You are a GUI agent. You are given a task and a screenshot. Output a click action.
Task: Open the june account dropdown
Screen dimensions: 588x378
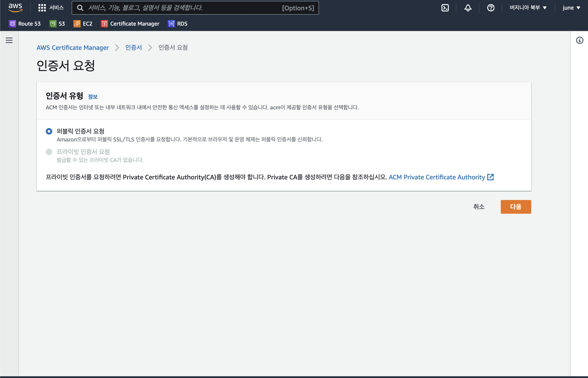[572, 8]
